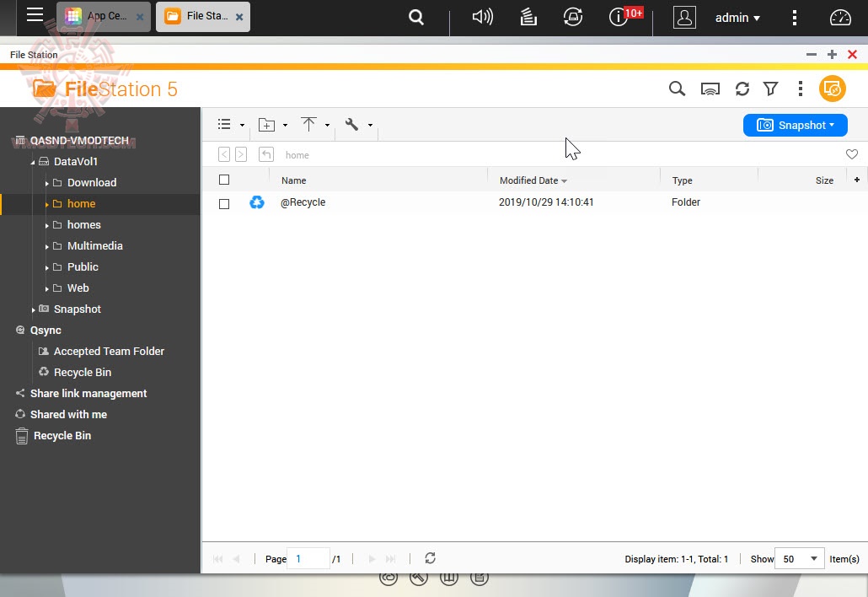Open the wrench tools icon
Image resolution: width=868 pixels, height=597 pixels.
click(x=351, y=124)
